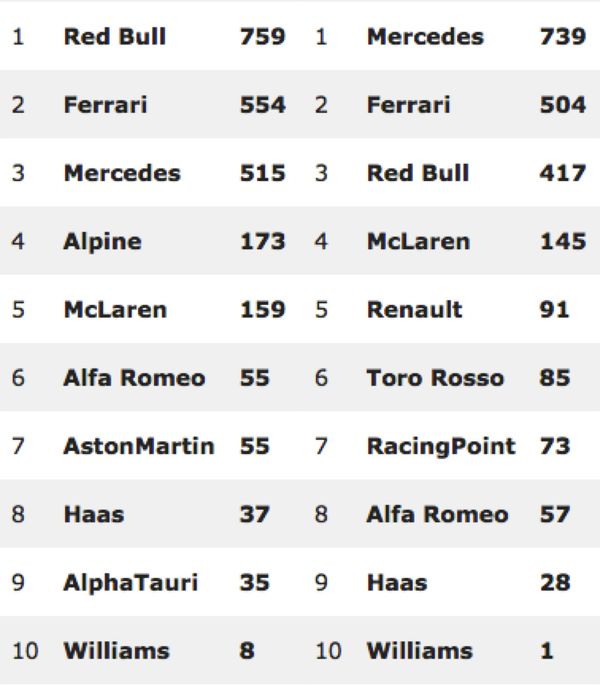Click the 85 points value for Toro Rosso
The image size is (600, 686).
tap(554, 378)
